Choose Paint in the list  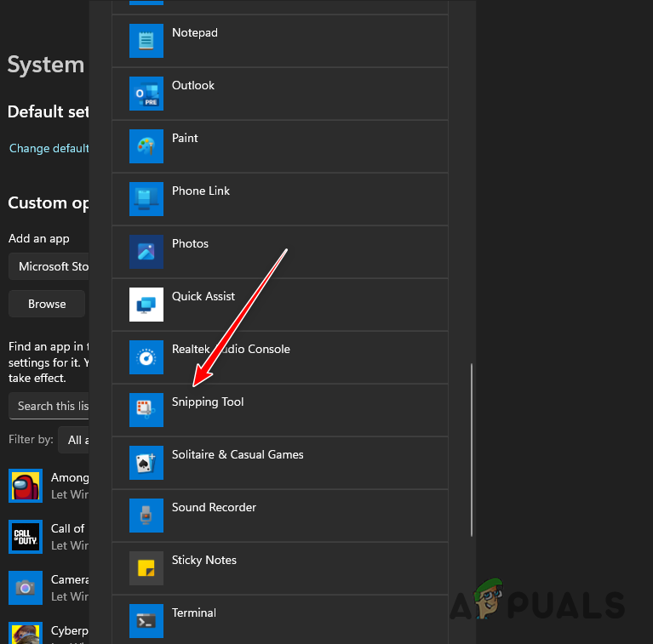pos(280,146)
